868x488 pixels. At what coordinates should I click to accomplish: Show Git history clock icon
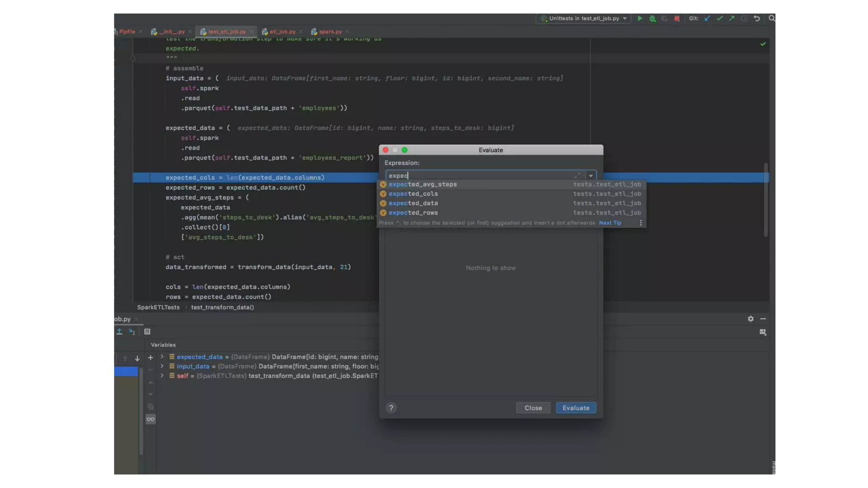744,18
